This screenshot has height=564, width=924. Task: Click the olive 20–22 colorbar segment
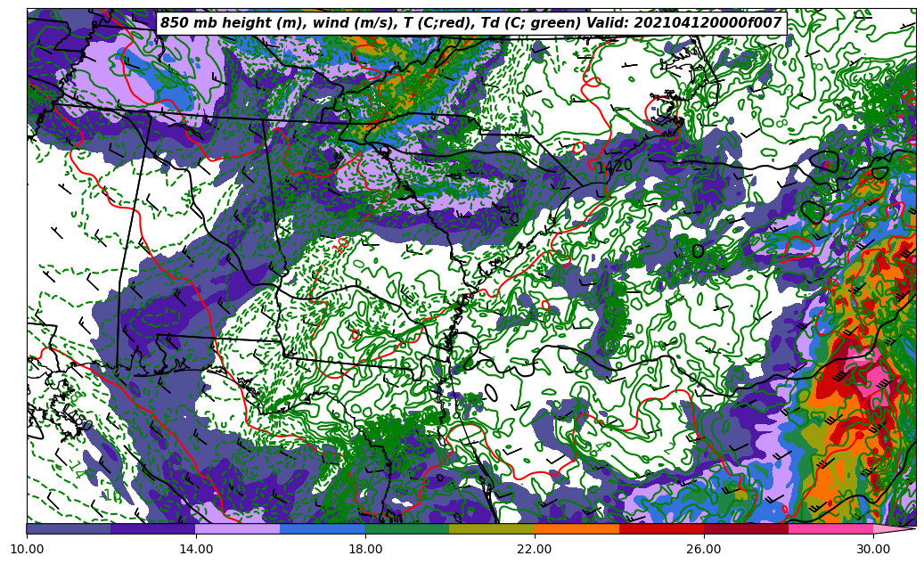[x=492, y=528]
